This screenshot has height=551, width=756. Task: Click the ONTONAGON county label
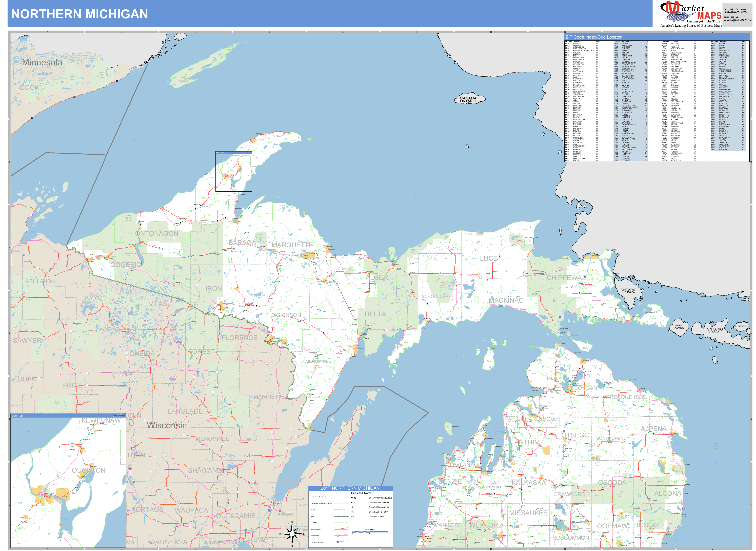point(157,234)
